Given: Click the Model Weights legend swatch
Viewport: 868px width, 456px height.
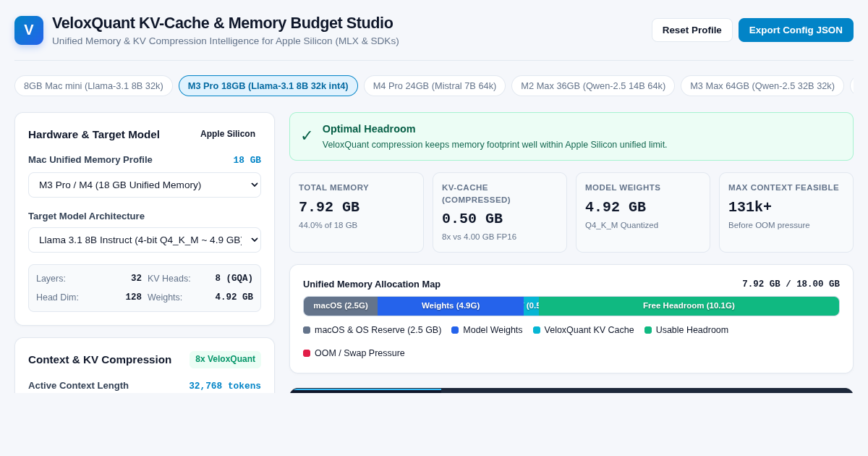Looking at the screenshot, I should [x=455, y=330].
